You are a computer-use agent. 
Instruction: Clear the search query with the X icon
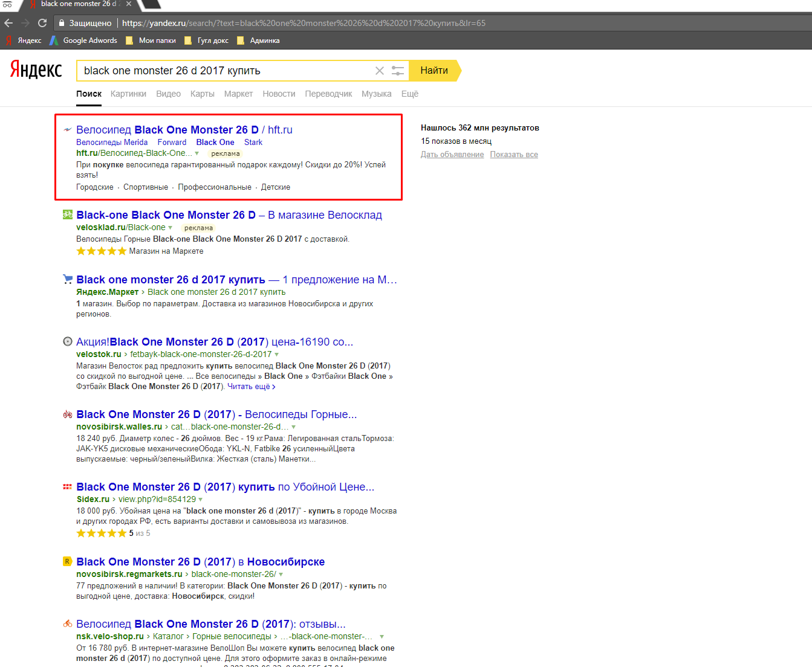pos(380,71)
